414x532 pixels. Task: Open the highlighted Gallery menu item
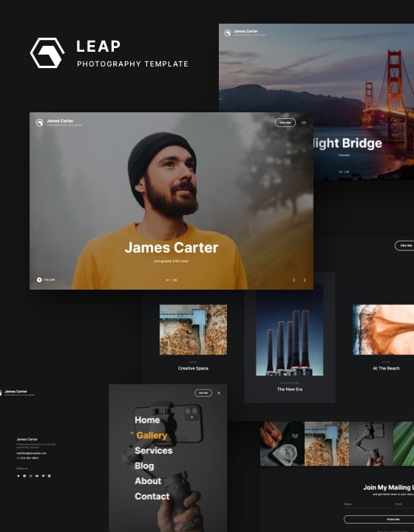click(x=152, y=435)
